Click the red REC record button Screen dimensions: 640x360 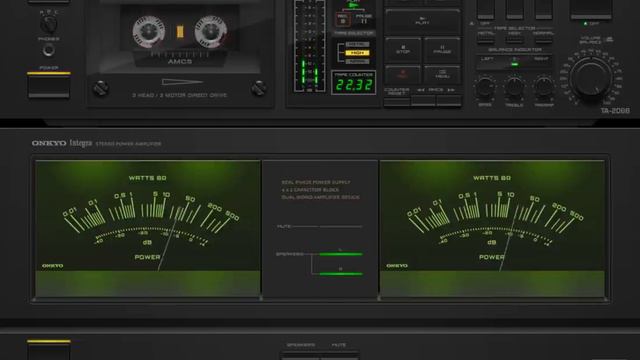[x=402, y=74]
